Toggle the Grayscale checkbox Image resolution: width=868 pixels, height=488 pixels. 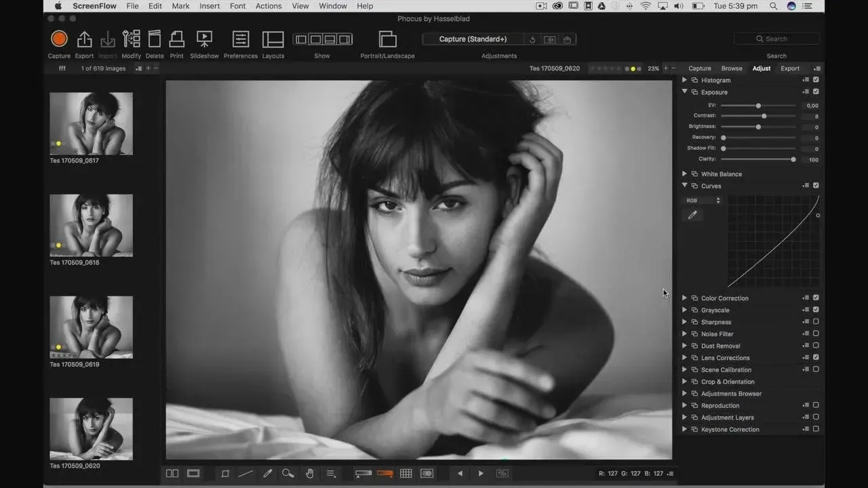point(816,310)
